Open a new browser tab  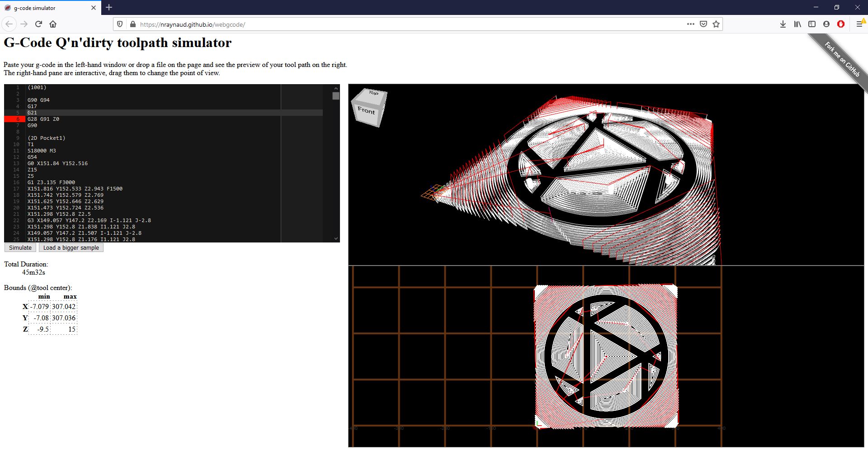tap(109, 7)
